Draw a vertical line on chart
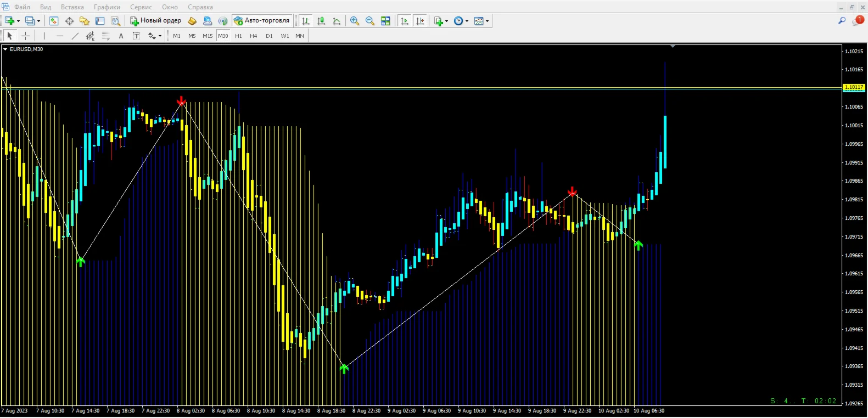868x418 pixels. (44, 36)
